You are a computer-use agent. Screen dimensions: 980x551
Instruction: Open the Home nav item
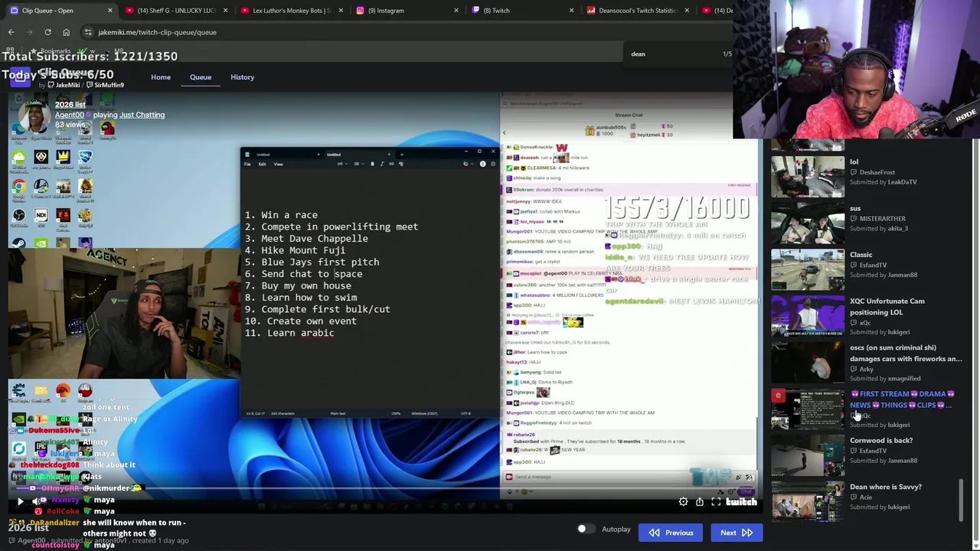pos(161,77)
